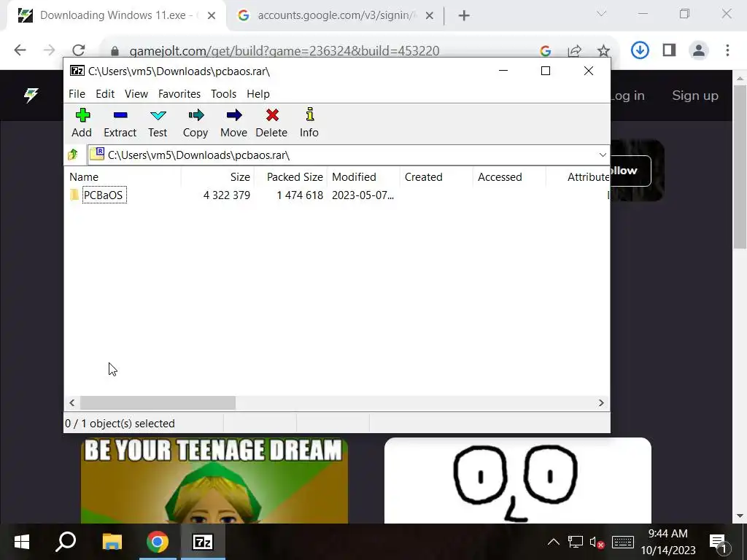Sort by the Accessed column header
This screenshot has height=560, width=747.
pos(508,177)
